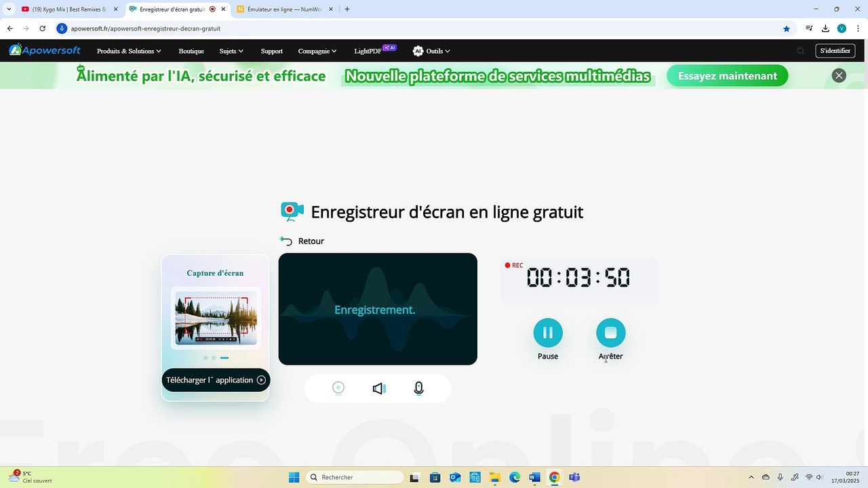868x488 pixels.
Task: Toggle system sound speaker icon
Action: [x=379, y=388]
